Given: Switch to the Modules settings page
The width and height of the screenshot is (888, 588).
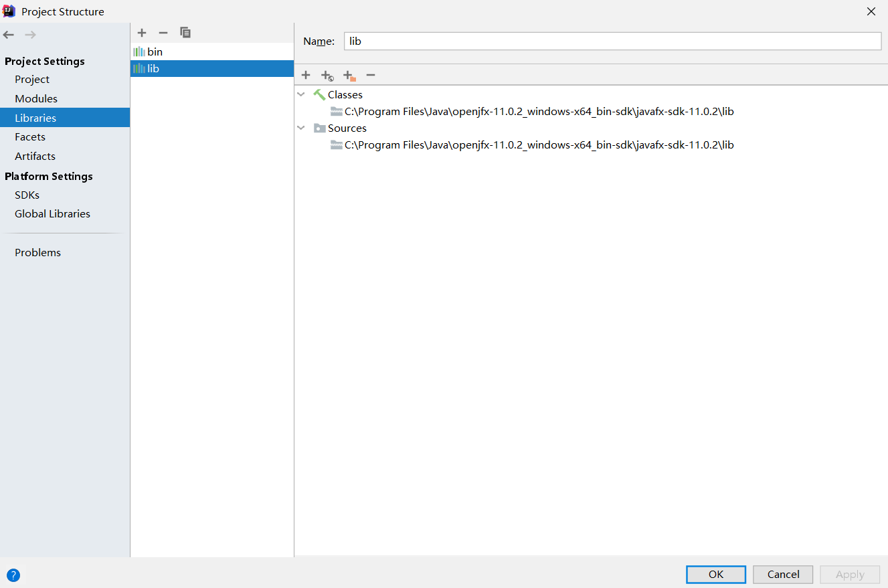Looking at the screenshot, I should tap(35, 98).
